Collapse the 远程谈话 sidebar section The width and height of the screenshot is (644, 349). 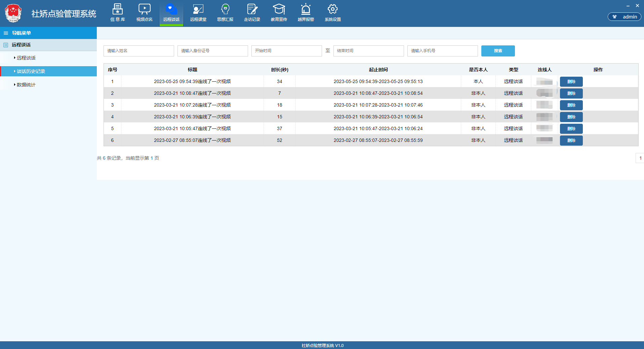(x=21, y=45)
